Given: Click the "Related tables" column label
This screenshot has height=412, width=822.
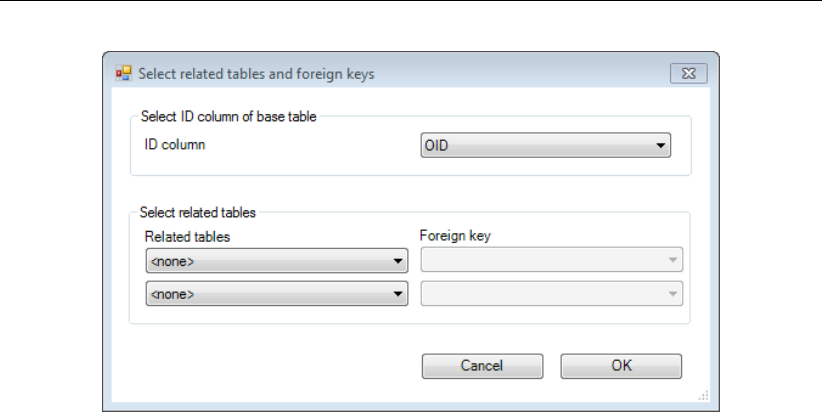Looking at the screenshot, I should click(x=187, y=236).
